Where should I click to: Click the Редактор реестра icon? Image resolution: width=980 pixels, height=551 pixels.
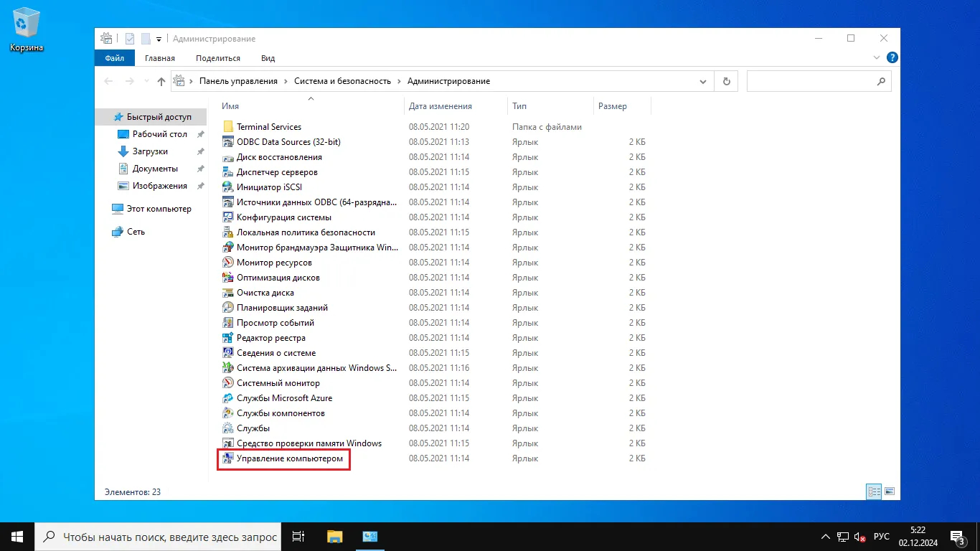[228, 338]
